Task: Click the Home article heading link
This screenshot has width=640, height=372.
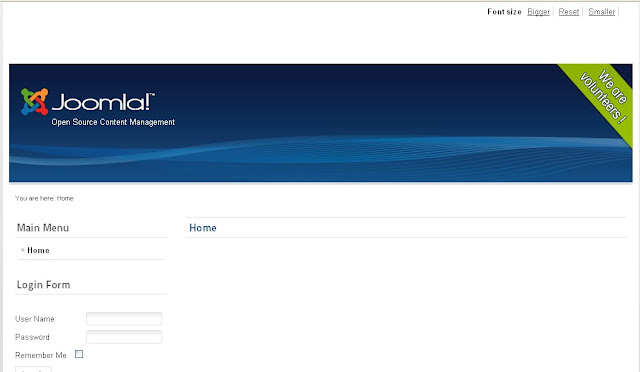Action: (203, 228)
